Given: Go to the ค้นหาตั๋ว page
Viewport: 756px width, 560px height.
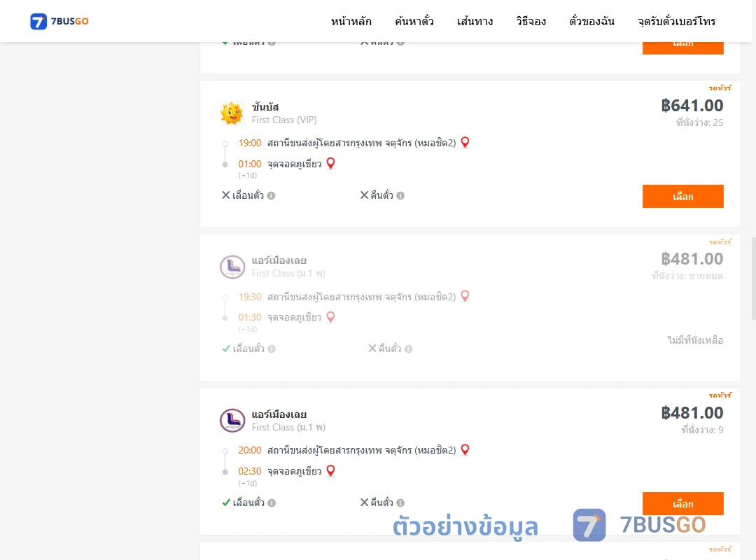Looking at the screenshot, I should click(414, 22).
